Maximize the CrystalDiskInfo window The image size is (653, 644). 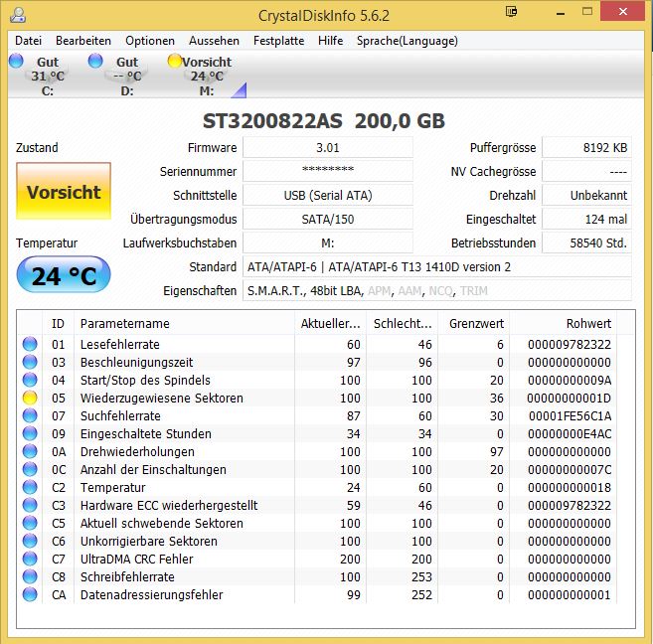click(x=587, y=12)
